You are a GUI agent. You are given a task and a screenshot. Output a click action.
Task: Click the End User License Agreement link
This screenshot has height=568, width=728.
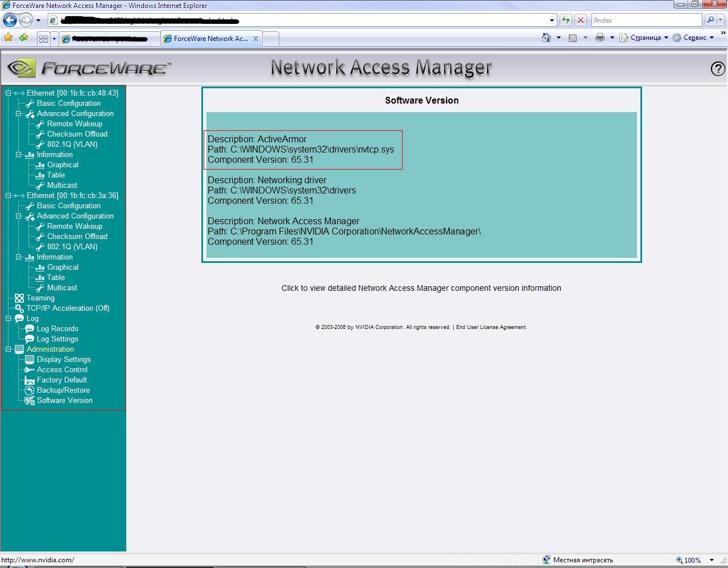(491, 327)
